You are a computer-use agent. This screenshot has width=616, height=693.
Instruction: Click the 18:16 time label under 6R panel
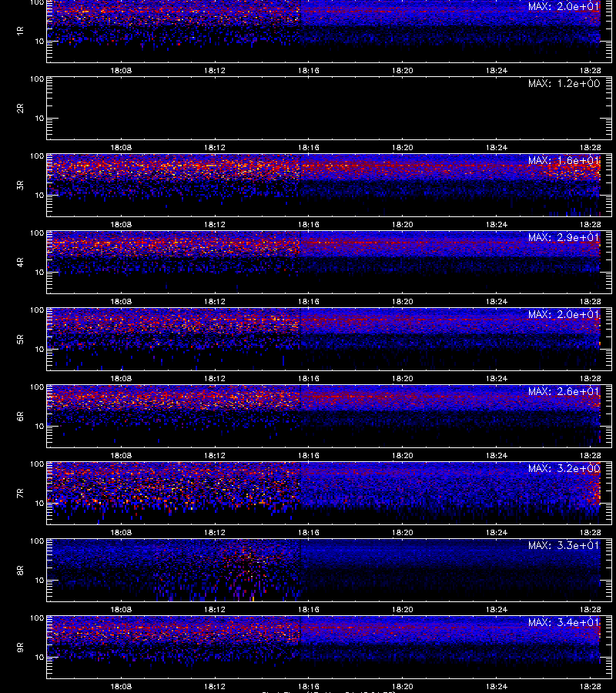tap(309, 455)
